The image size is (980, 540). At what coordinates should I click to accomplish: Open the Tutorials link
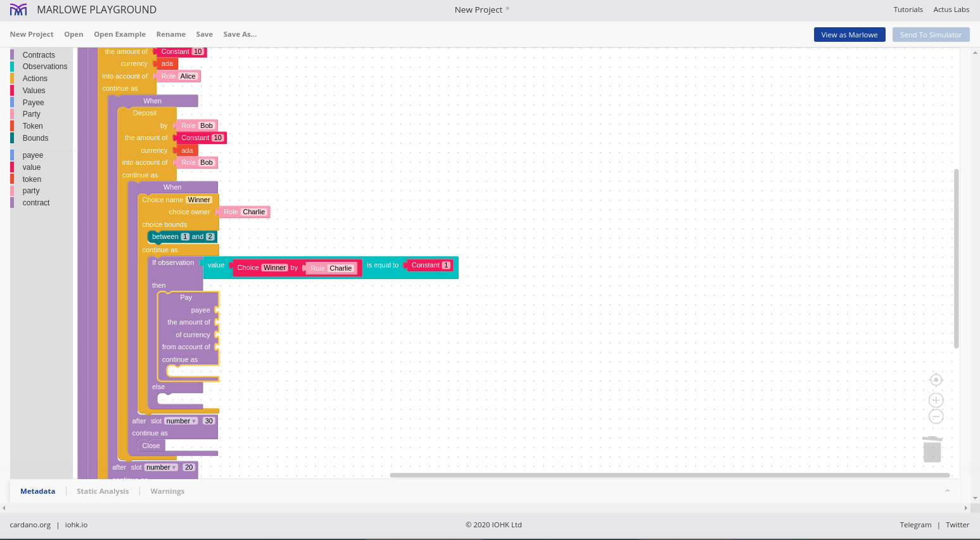(908, 10)
